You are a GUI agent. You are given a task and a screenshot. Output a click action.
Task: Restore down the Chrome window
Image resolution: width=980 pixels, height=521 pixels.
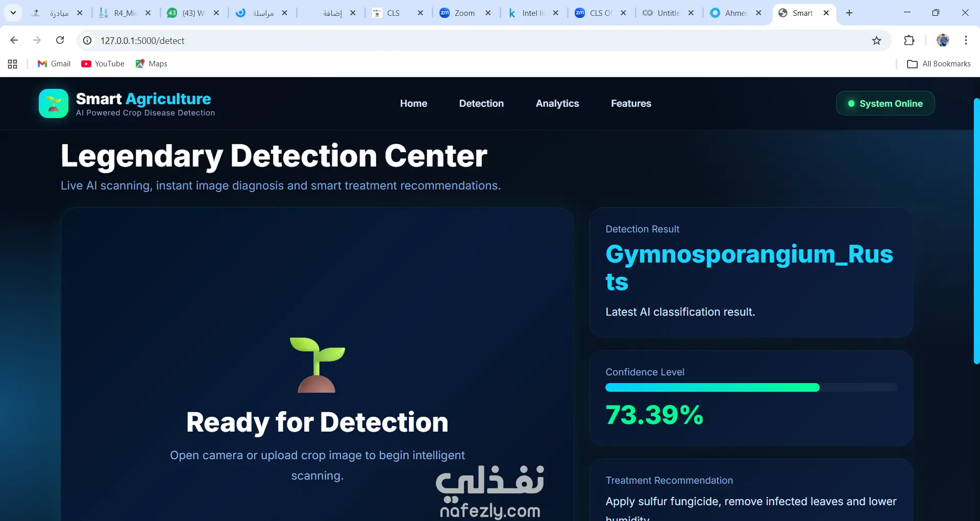coord(936,13)
